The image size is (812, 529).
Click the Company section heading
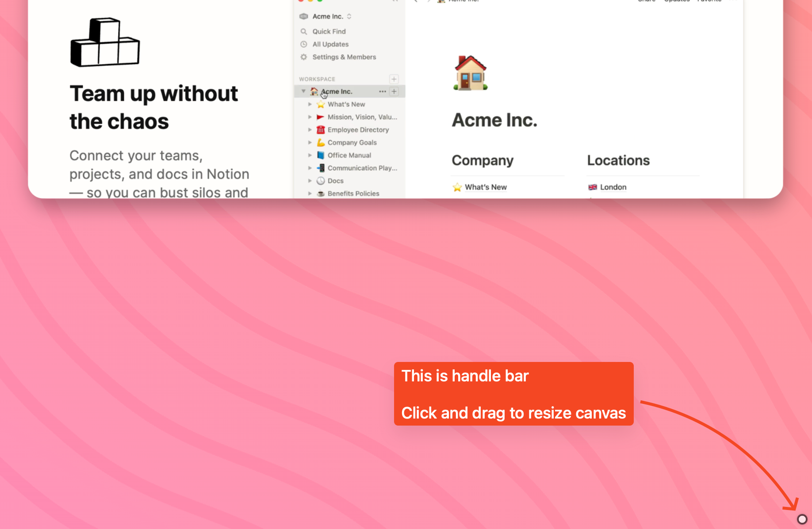[x=483, y=160]
